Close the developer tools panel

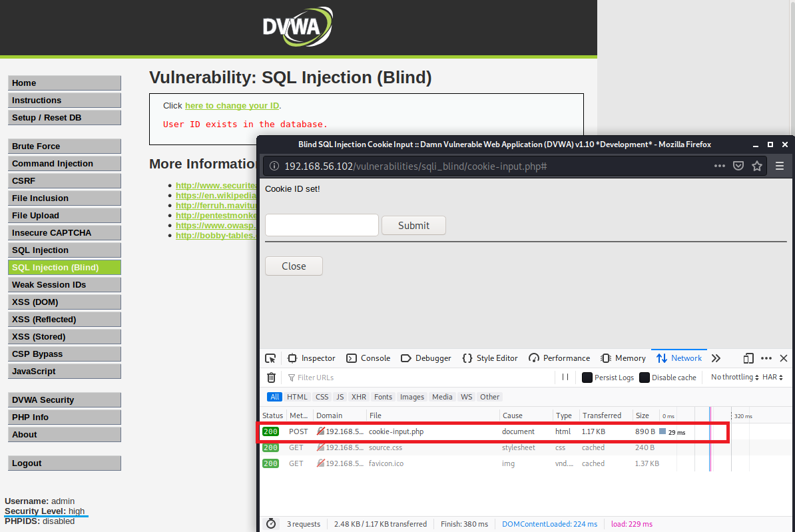[x=783, y=359]
